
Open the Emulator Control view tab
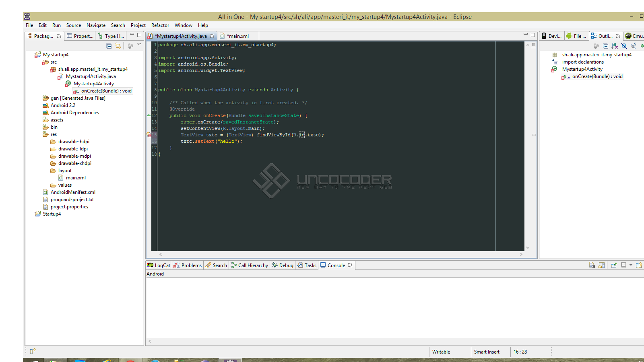click(634, 36)
